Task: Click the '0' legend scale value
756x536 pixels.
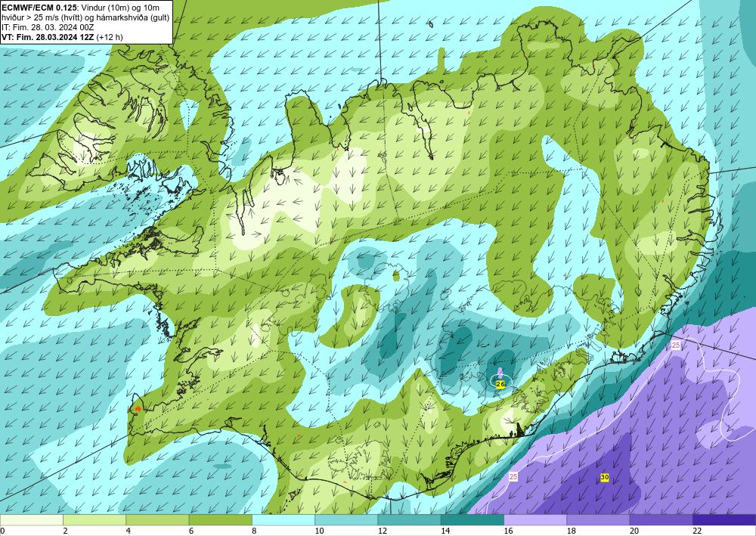Action: click(x=2, y=531)
